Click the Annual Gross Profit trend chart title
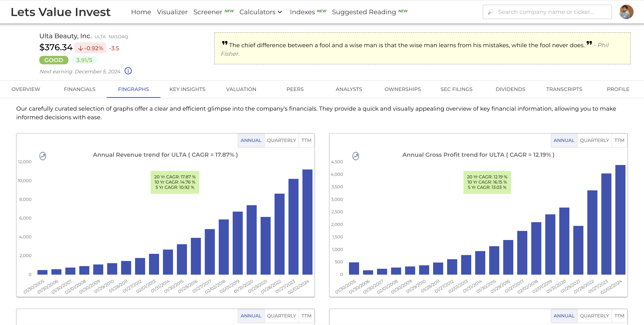644x325 pixels. coord(478,155)
